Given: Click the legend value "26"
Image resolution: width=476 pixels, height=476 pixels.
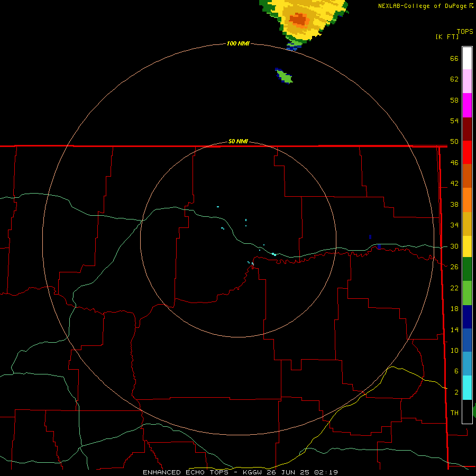Looking at the screenshot, I should [x=454, y=267].
